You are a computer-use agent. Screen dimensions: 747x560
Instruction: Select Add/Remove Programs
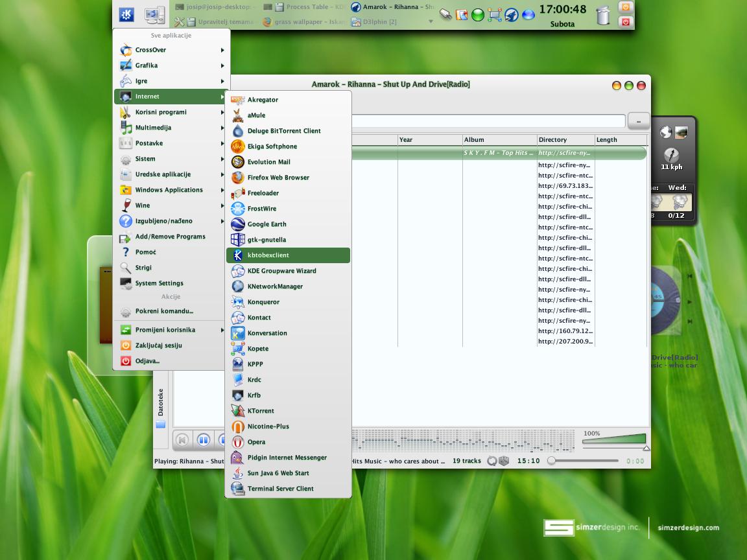coord(171,237)
